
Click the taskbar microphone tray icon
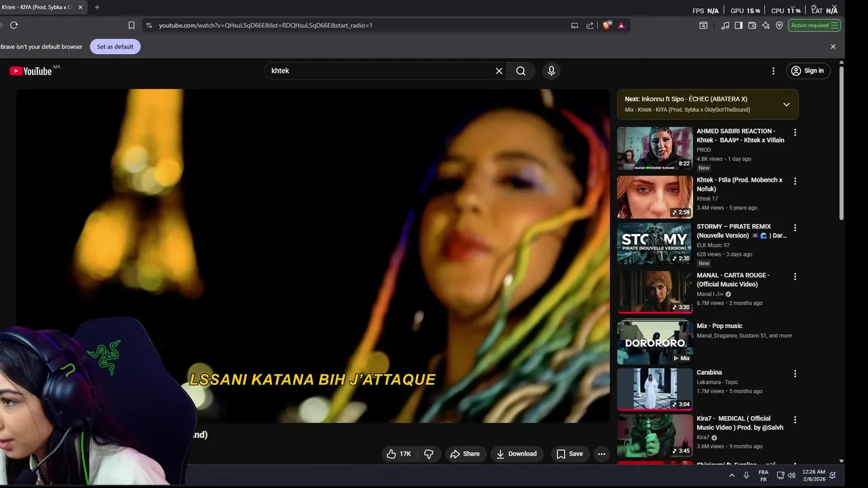[747, 476]
